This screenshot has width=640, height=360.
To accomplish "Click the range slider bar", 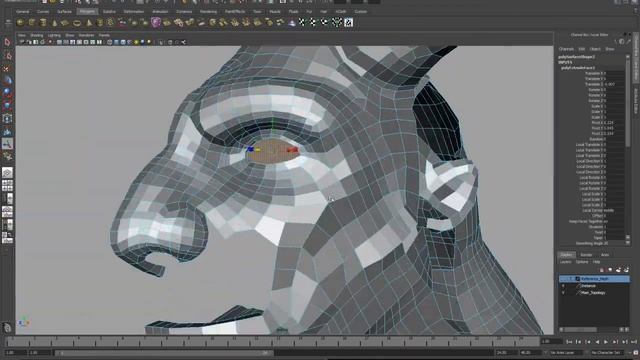I will pos(163,353).
